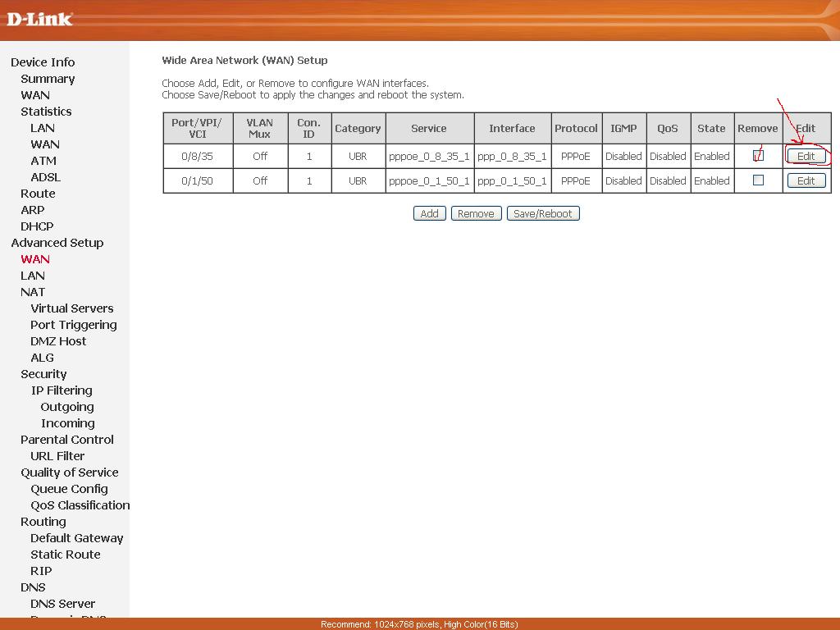This screenshot has height=630, width=840.
Task: Open DNS Server settings
Action: 62,604
